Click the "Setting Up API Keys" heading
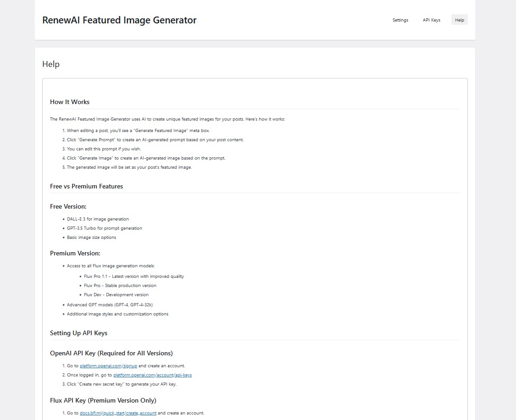 78,333
